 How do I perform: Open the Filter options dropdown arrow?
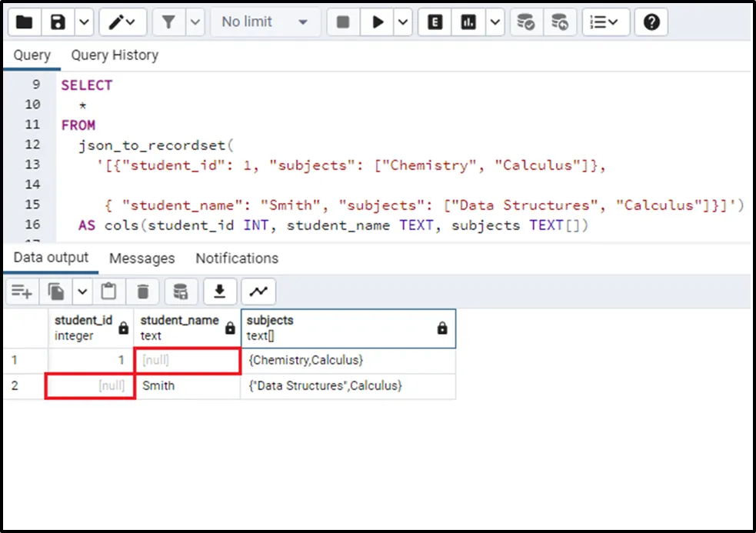coord(196,22)
